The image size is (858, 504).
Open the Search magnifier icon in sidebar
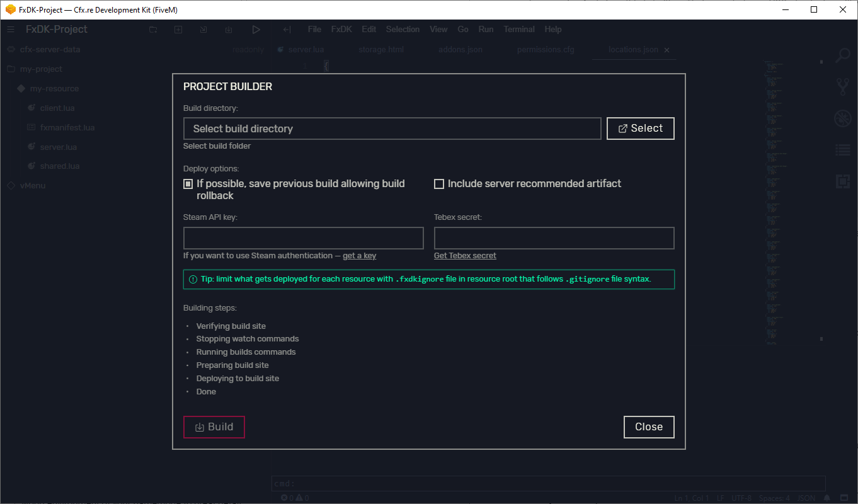tap(842, 56)
